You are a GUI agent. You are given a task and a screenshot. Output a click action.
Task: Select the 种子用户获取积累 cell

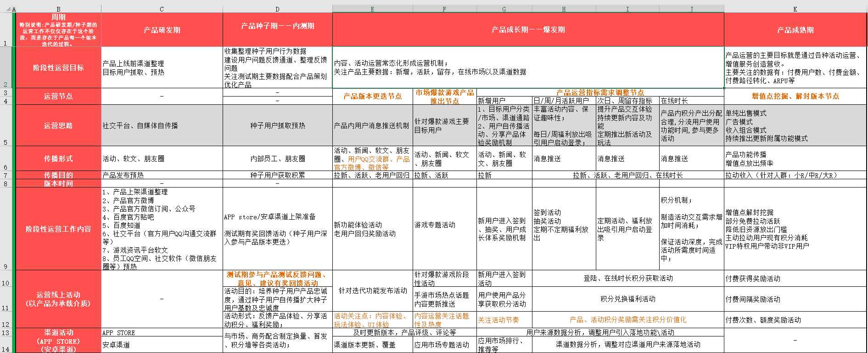pos(277,175)
